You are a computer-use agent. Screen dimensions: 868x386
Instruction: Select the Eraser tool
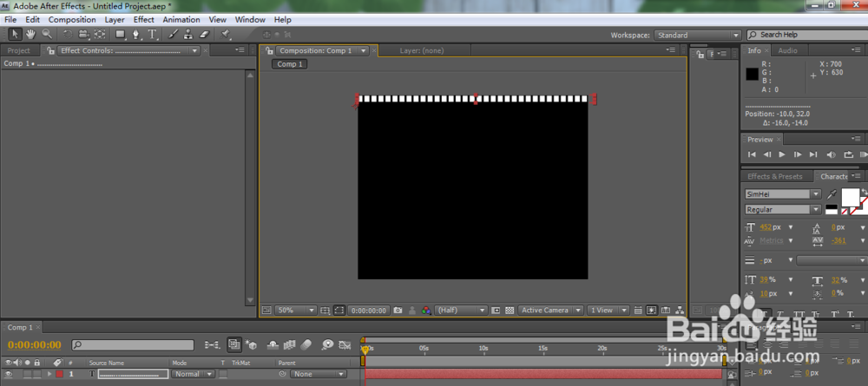(204, 35)
